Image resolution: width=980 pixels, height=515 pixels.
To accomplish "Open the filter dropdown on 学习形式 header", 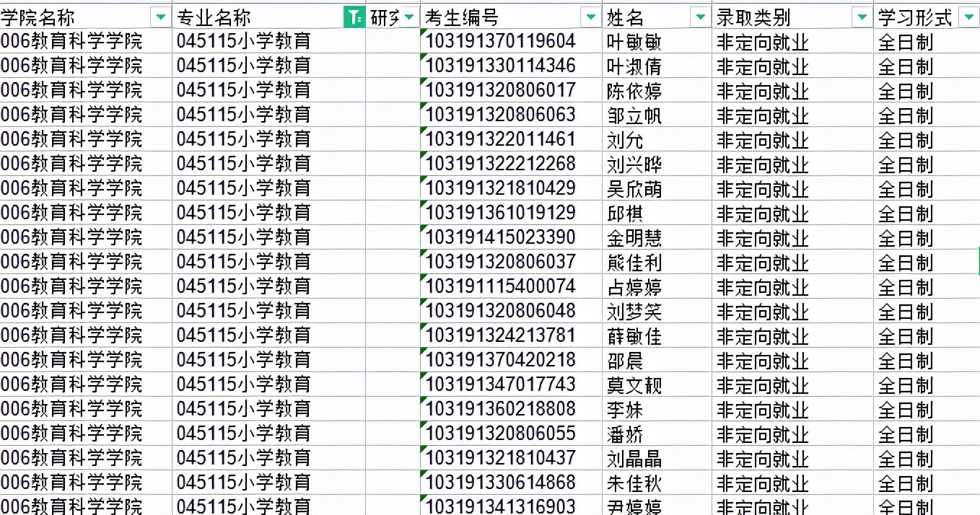I will (967, 16).
